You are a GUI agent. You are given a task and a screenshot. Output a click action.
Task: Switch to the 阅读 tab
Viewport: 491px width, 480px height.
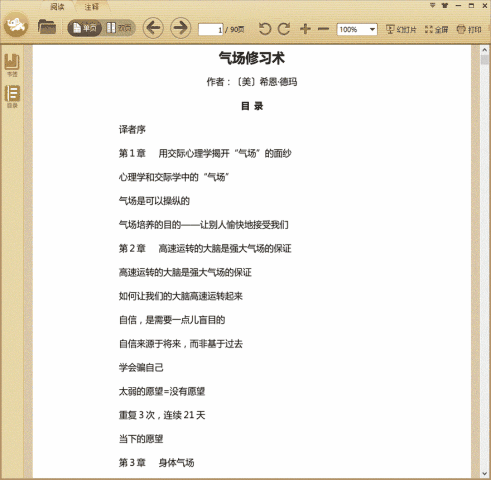pos(57,7)
